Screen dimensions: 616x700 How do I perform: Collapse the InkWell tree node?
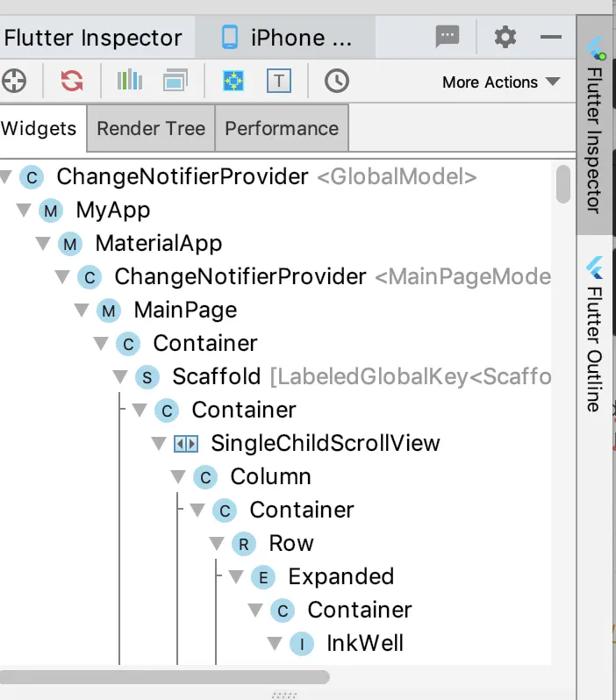[x=275, y=643]
